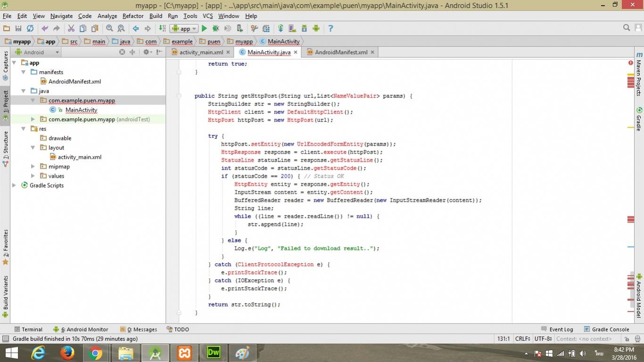Open the VCS menu

point(208,16)
